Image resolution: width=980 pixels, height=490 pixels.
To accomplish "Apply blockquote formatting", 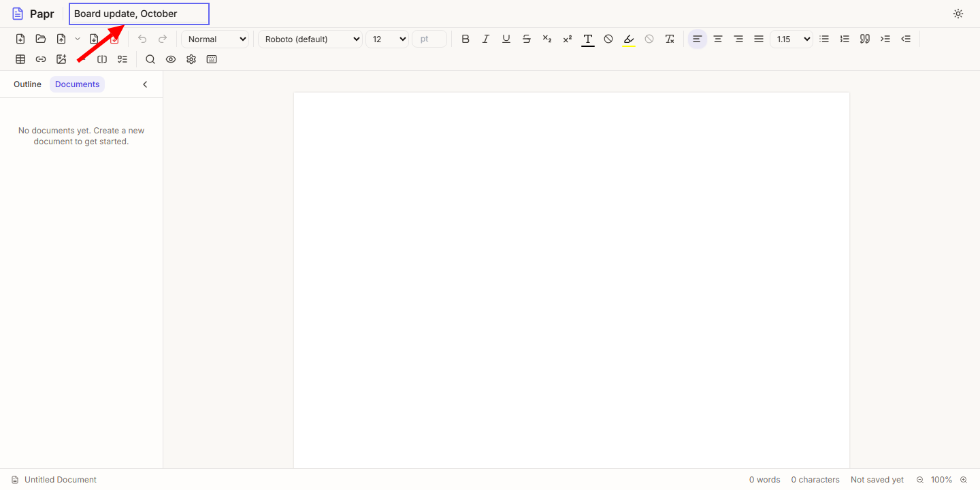I will pyautogui.click(x=865, y=39).
